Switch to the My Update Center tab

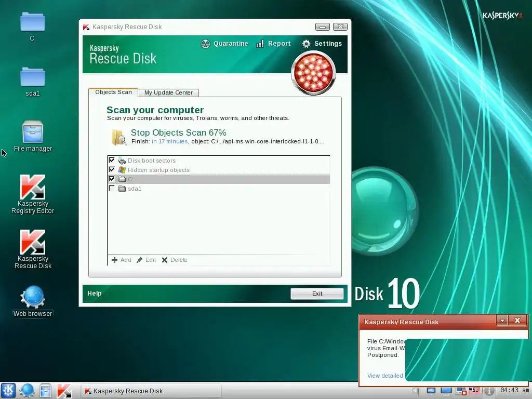tap(168, 92)
